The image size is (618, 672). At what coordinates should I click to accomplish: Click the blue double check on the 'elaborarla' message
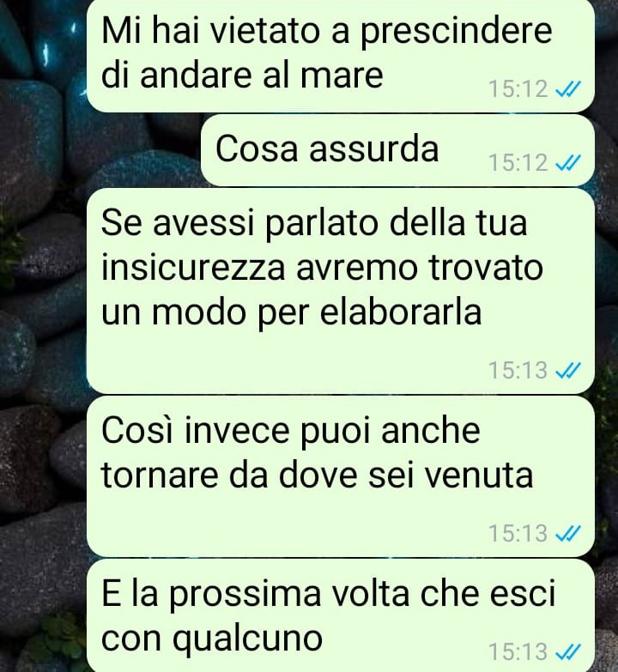[x=568, y=370]
